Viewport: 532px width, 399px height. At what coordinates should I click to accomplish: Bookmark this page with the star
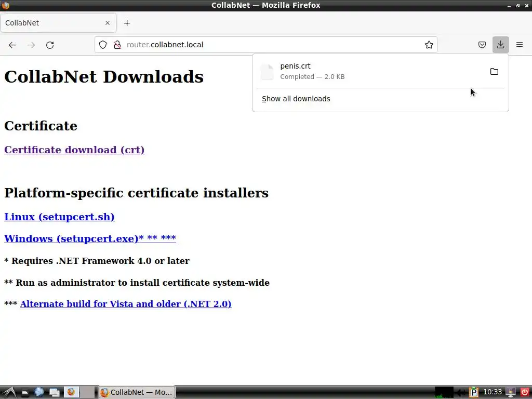(x=429, y=45)
